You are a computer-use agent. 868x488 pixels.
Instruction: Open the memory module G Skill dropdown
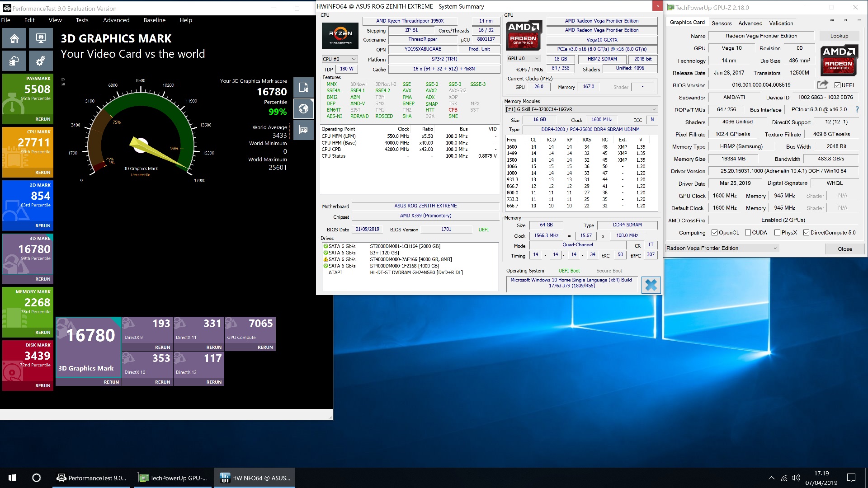(x=581, y=109)
